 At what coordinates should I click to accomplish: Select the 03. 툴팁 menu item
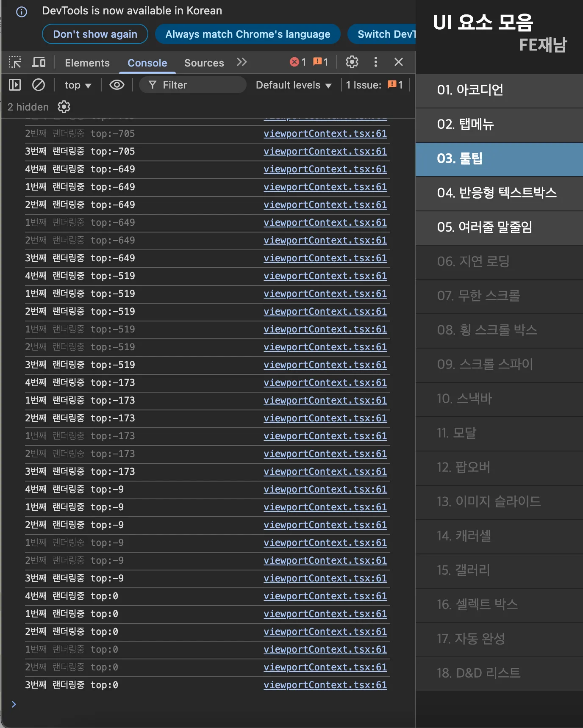click(x=499, y=159)
